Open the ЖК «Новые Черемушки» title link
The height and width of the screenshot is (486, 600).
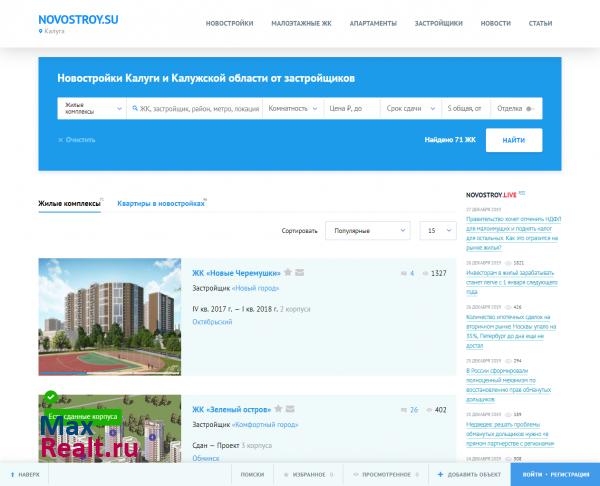click(x=236, y=273)
